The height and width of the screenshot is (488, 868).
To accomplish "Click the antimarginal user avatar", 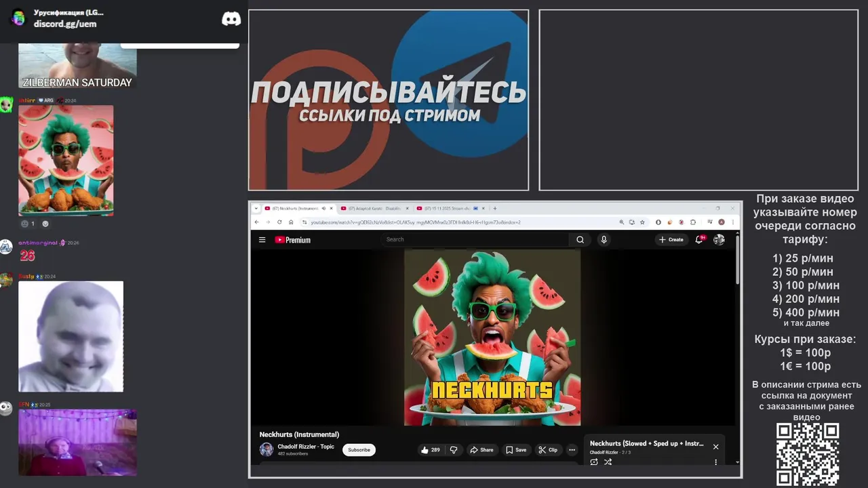I will point(6,247).
